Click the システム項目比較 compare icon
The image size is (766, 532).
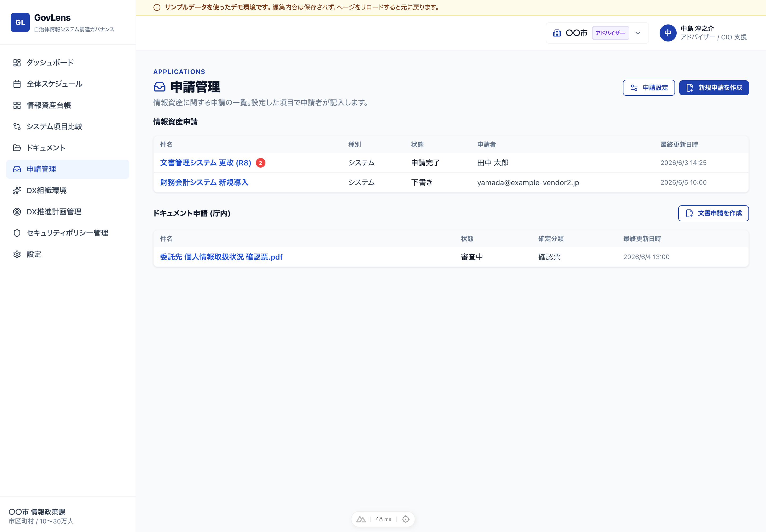pyautogui.click(x=17, y=127)
